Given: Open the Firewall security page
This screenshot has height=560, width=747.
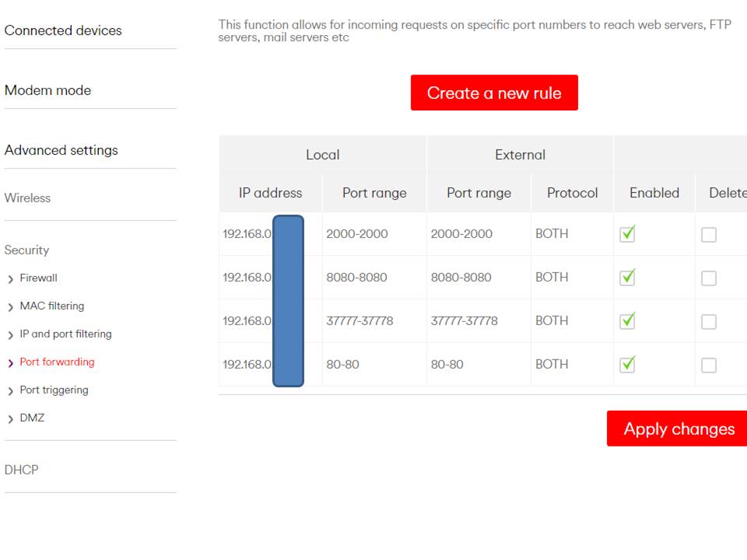Looking at the screenshot, I should coord(38,278).
